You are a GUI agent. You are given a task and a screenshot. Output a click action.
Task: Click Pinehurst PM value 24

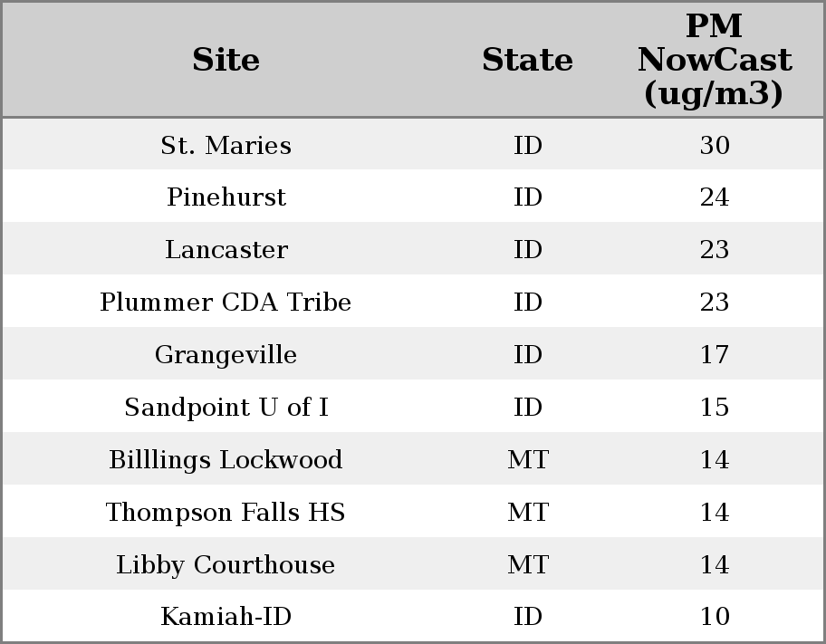coord(714,197)
